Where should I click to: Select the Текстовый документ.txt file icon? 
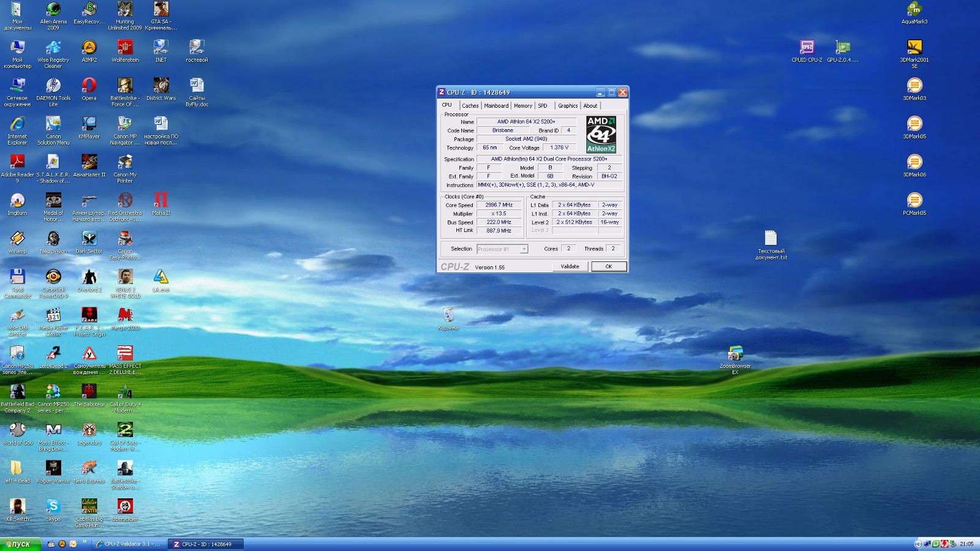point(771,246)
